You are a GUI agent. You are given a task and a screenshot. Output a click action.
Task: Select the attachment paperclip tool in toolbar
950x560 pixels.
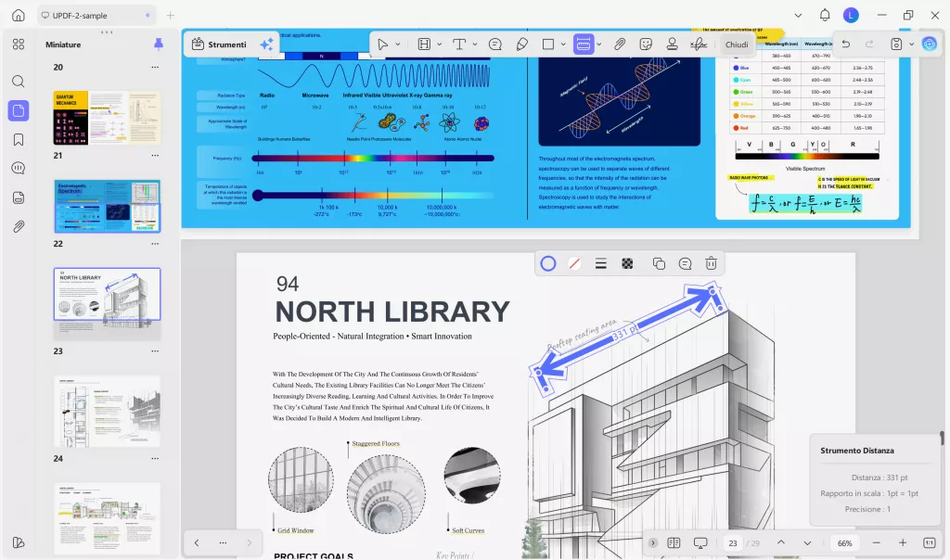coord(619,45)
